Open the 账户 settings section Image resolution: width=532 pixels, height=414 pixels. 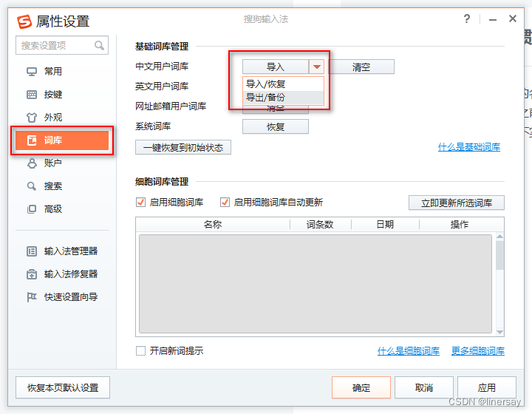(x=62, y=163)
